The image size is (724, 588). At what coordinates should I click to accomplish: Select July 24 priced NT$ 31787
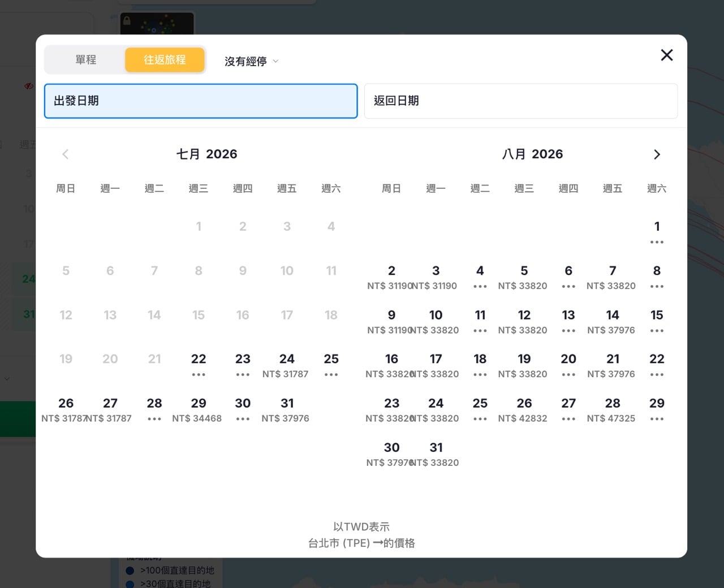click(287, 365)
